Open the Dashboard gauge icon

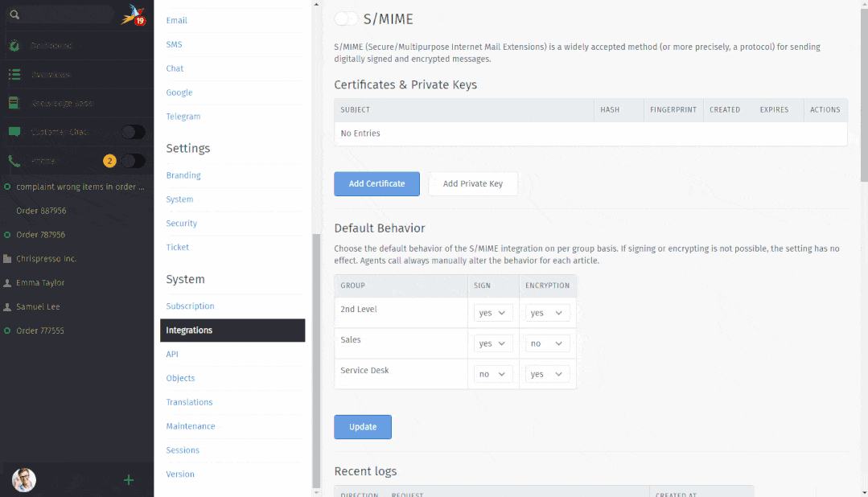[x=14, y=46]
